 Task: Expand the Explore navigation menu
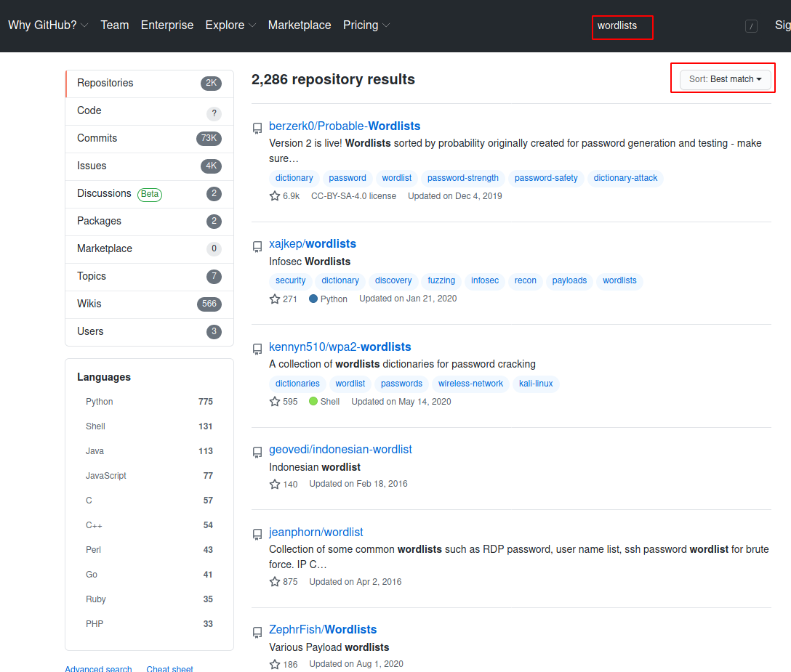pyautogui.click(x=230, y=25)
